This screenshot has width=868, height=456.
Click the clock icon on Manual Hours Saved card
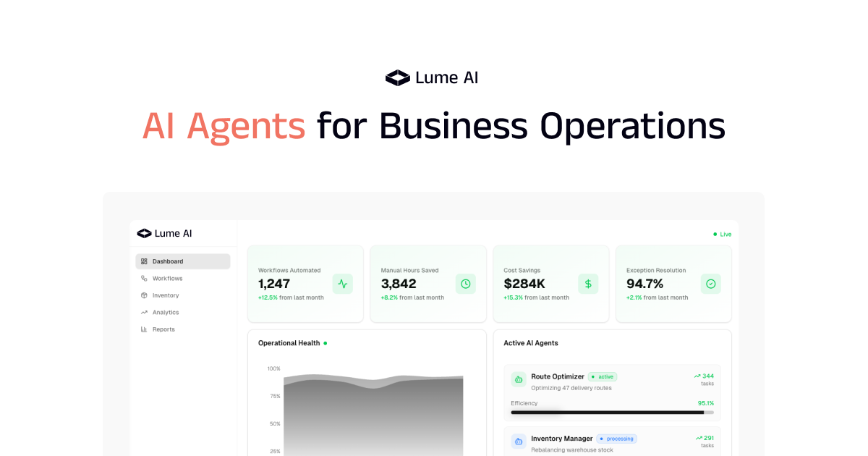pyautogui.click(x=465, y=284)
